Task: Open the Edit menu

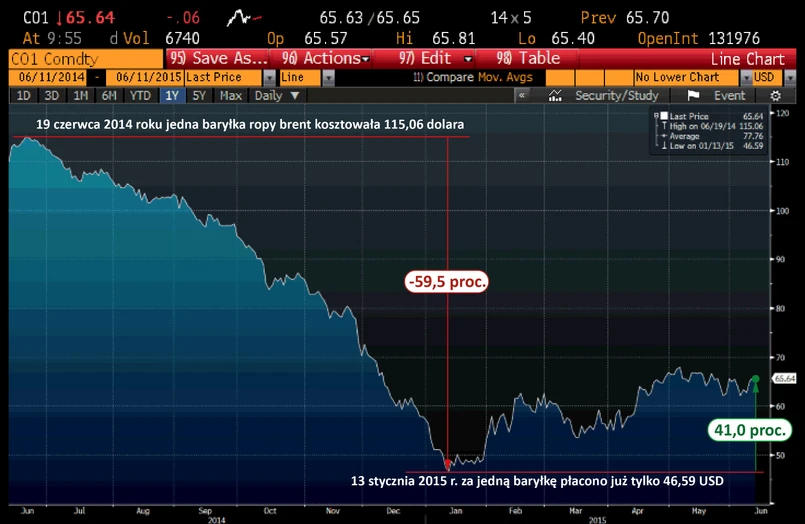Action: click(x=431, y=59)
